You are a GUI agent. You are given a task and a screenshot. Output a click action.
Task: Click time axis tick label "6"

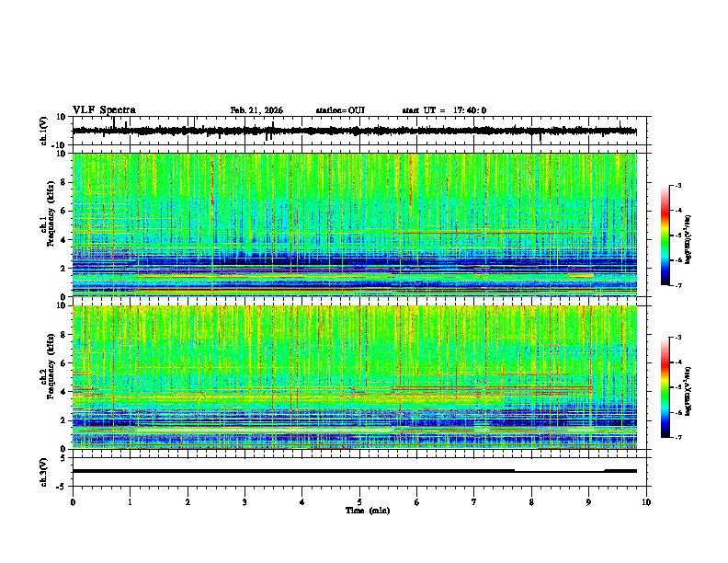pyautogui.click(x=417, y=502)
